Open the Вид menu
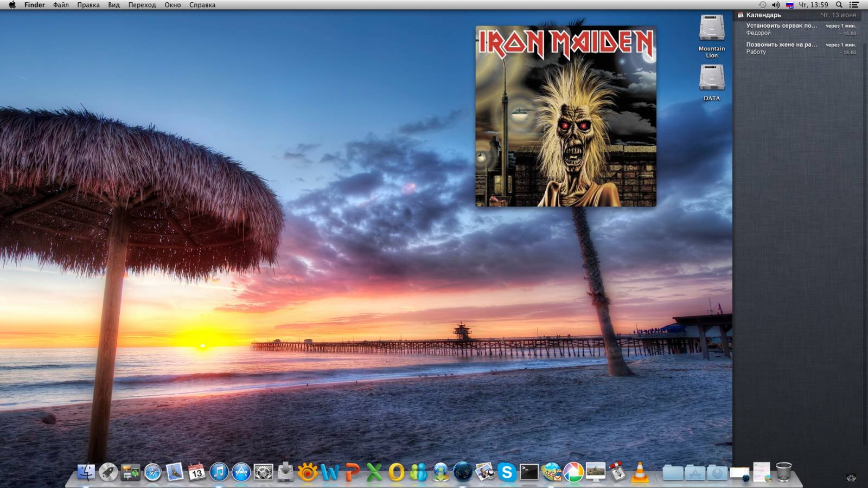 pos(114,5)
